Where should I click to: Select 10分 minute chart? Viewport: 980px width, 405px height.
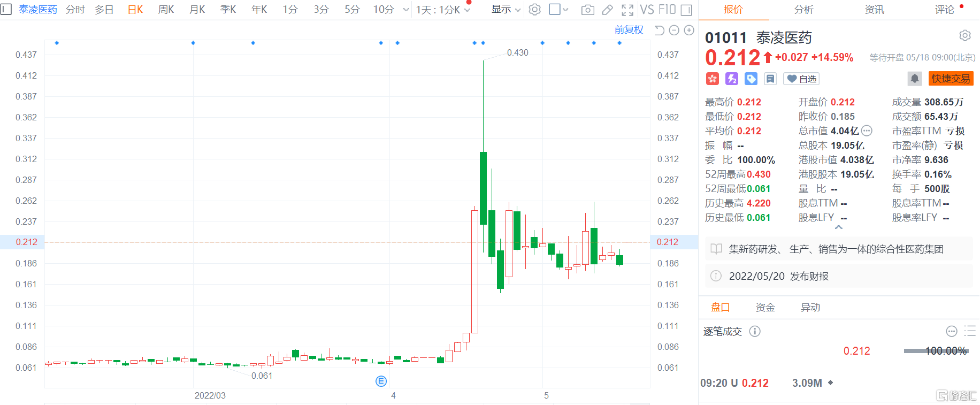pyautogui.click(x=384, y=10)
